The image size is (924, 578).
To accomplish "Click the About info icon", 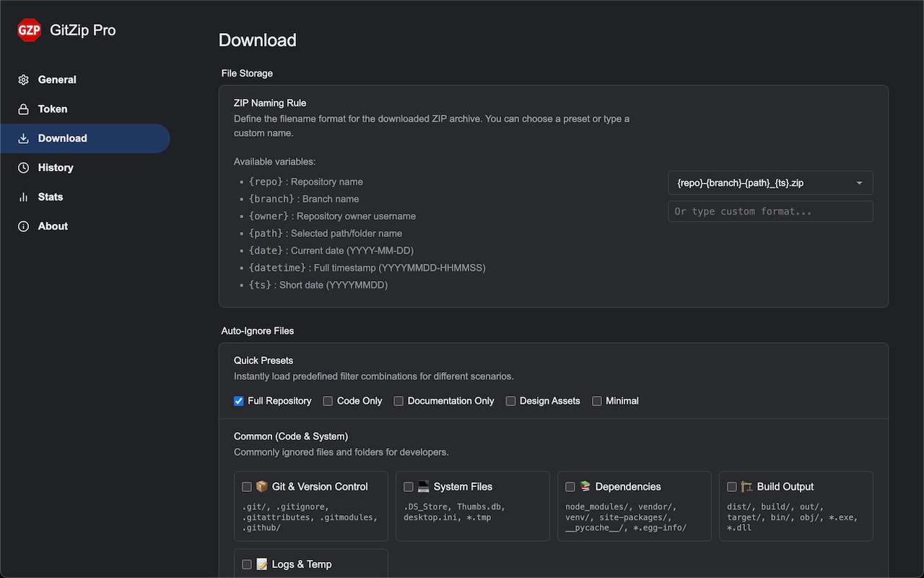I will pyautogui.click(x=24, y=226).
